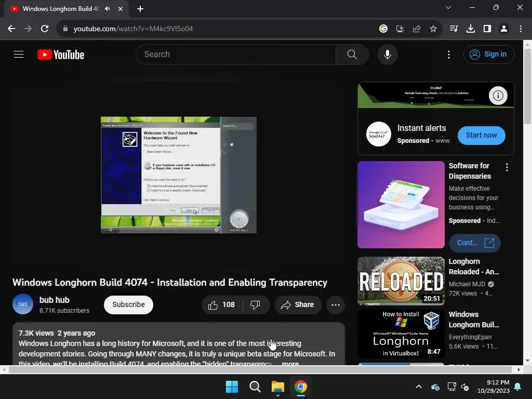Open options for Software for Dispensaries ad
This screenshot has width=532, height=399.
(507, 167)
